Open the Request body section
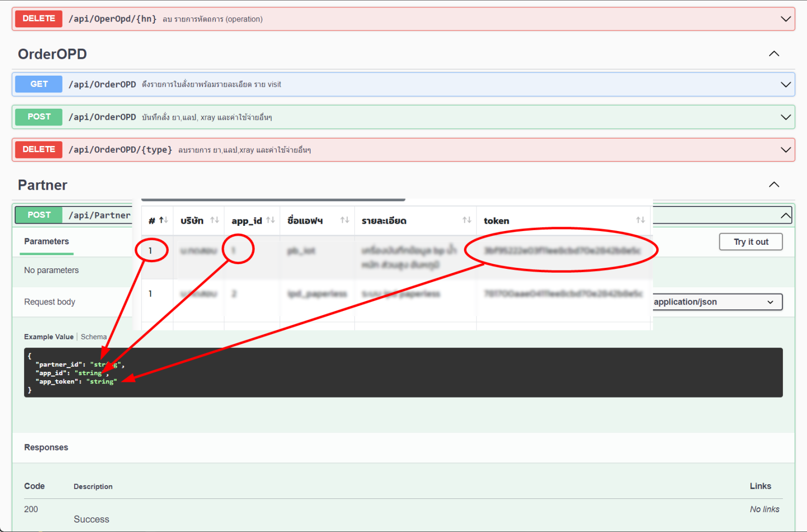807x532 pixels. [50, 302]
